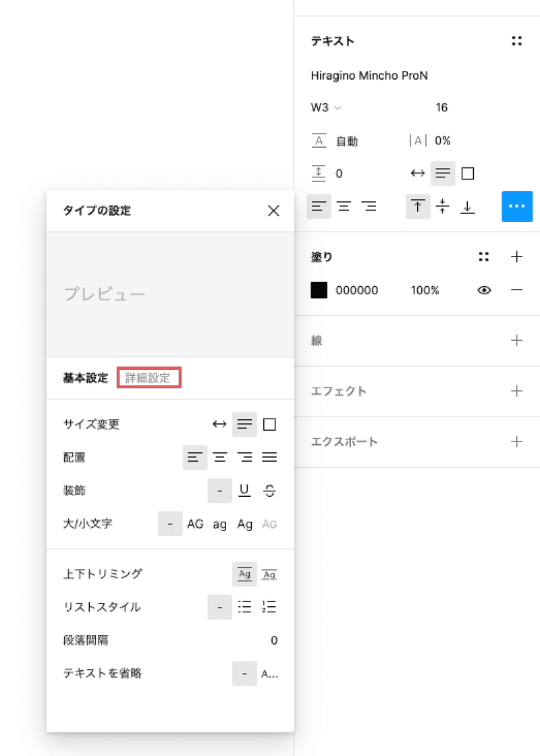The width and height of the screenshot is (540, 756).
Task: Switch to 詳細設定 tab
Action: 148,378
